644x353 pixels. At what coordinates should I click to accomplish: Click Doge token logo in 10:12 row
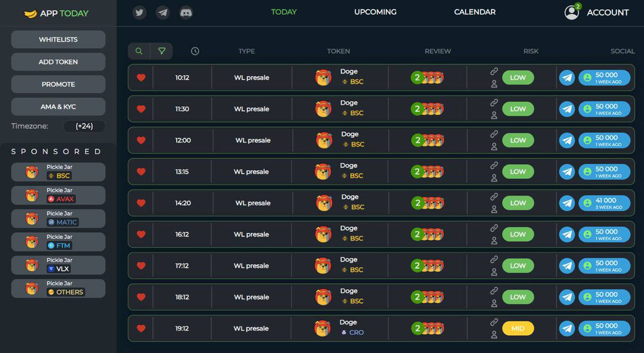coord(324,78)
